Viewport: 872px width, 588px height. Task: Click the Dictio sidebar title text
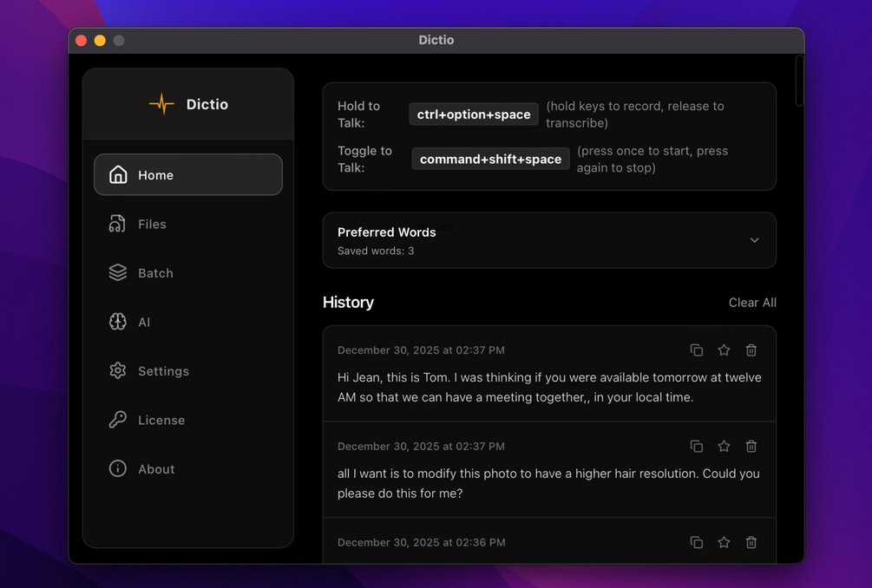(207, 104)
